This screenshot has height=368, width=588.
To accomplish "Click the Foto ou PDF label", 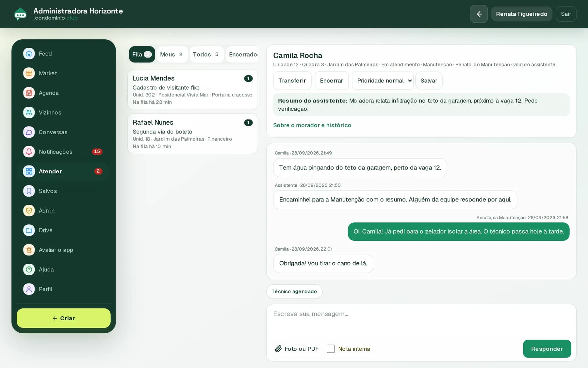I will coord(302,349).
